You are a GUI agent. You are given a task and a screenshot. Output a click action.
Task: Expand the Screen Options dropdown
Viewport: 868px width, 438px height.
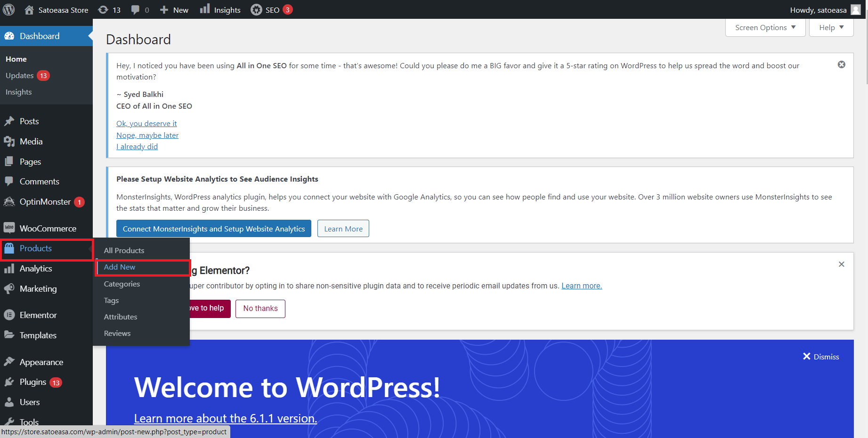click(x=765, y=27)
